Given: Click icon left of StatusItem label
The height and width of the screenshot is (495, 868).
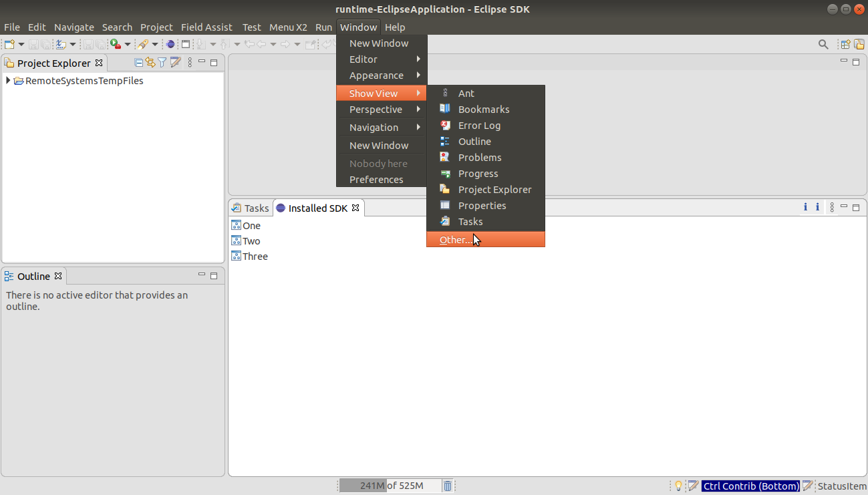Looking at the screenshot, I should click(809, 486).
